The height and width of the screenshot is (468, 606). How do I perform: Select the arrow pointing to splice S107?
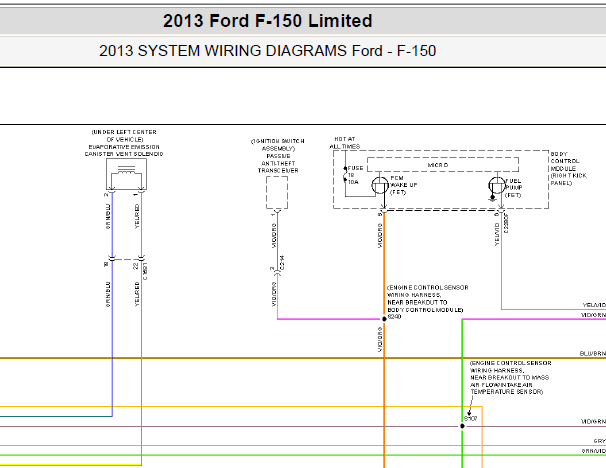coord(470,405)
